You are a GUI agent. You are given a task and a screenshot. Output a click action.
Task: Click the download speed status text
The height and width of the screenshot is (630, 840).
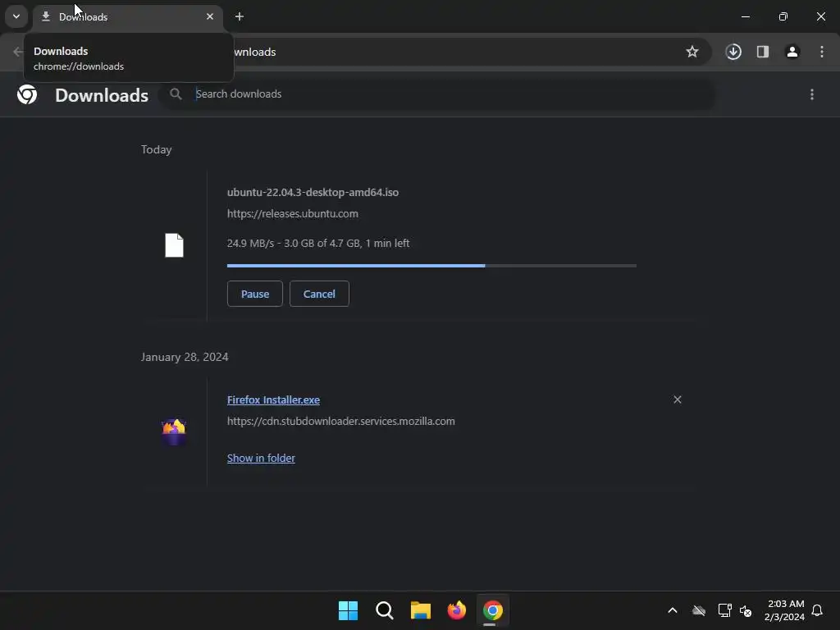pos(318,243)
